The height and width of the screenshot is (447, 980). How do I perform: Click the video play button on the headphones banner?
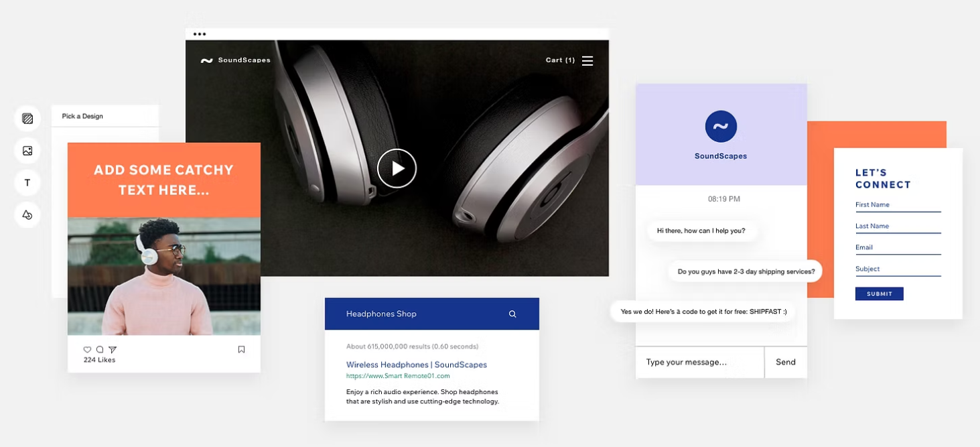point(397,168)
